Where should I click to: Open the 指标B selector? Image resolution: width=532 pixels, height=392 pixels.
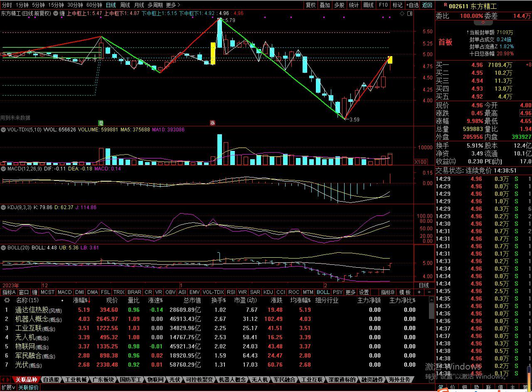388,292
